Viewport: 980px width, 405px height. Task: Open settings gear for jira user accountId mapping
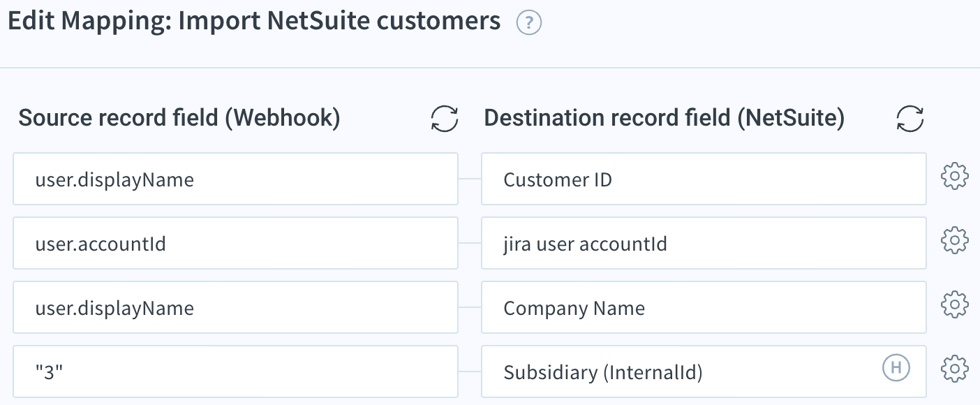(954, 240)
